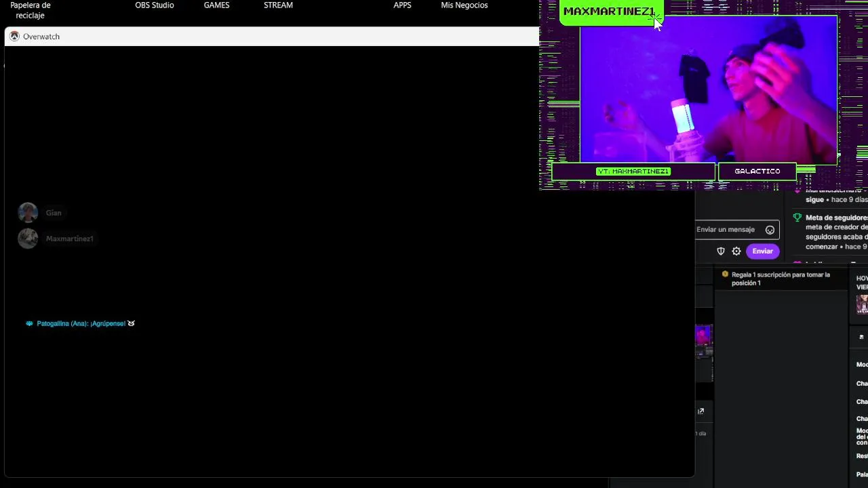Click the pop-out arrow icon
This screenshot has height=488, width=868.
point(701,411)
